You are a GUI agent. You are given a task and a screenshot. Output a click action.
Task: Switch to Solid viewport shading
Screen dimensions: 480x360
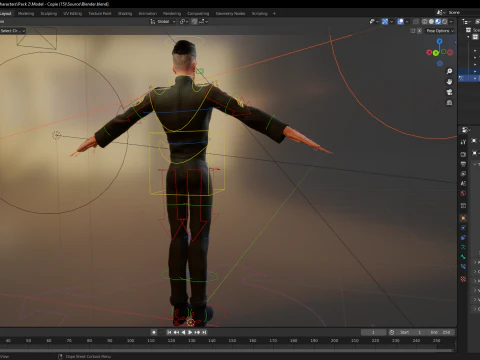pos(431,22)
